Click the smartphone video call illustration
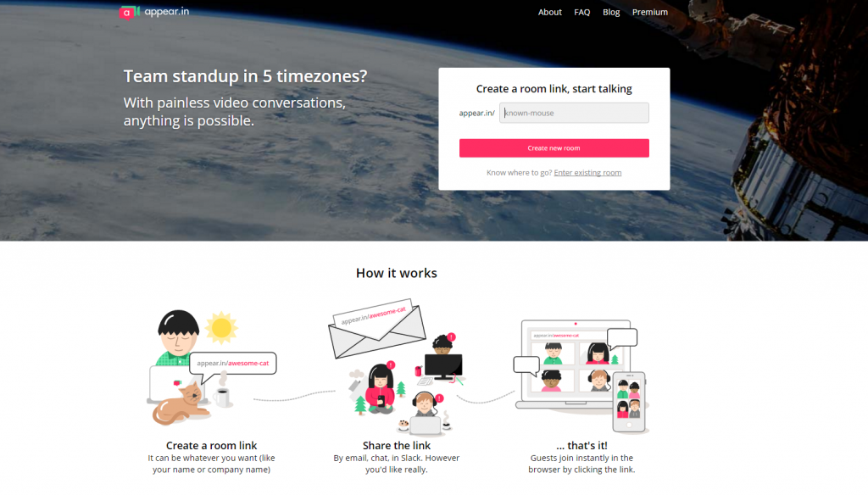868x495 pixels. pyautogui.click(x=629, y=402)
